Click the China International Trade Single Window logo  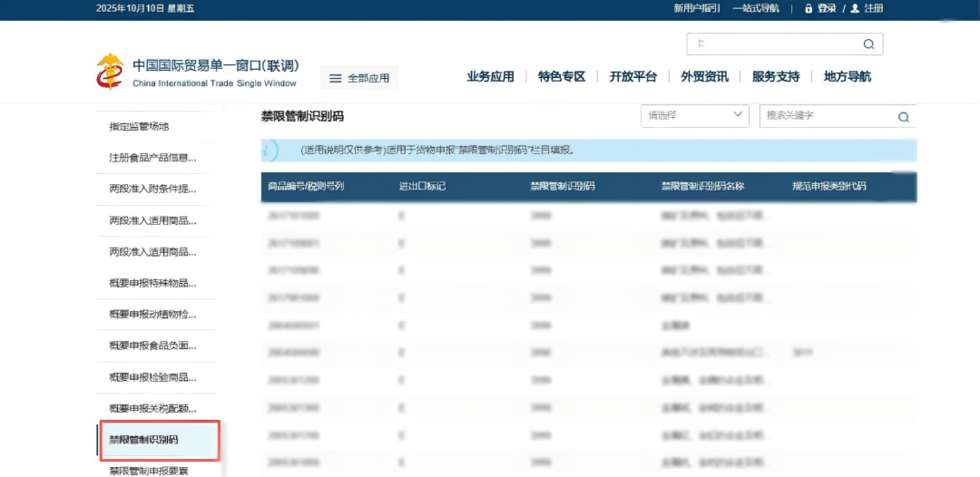pyautogui.click(x=110, y=73)
